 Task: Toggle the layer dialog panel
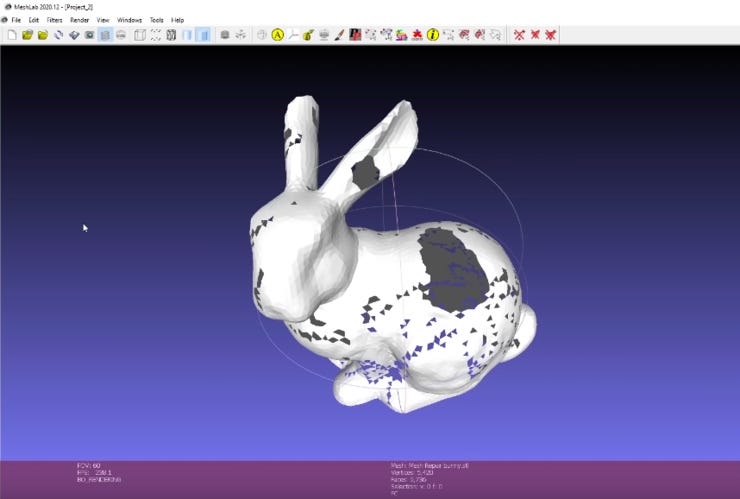105,34
